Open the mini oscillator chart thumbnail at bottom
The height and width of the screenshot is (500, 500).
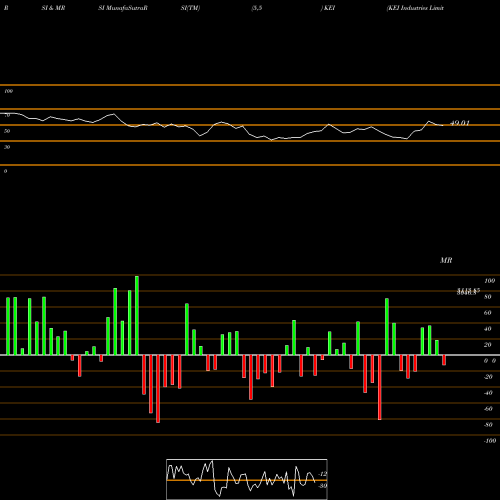tap(247, 479)
